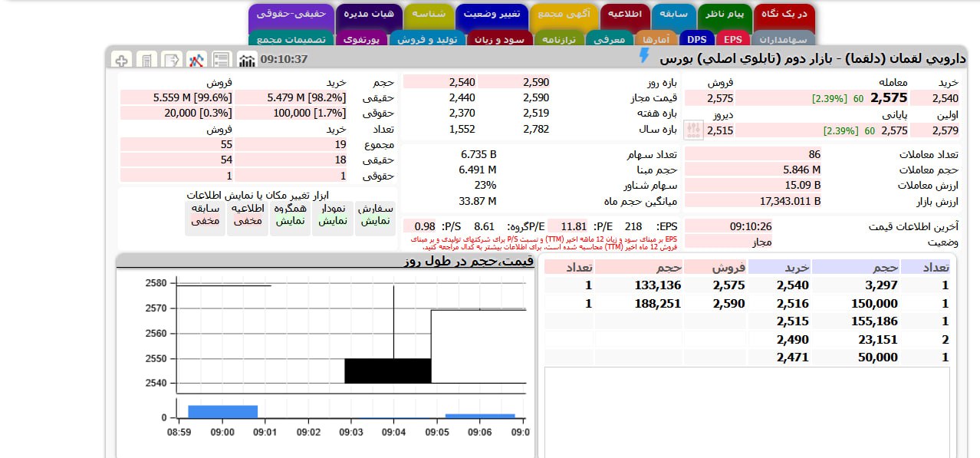Toggle the اطلاعیه display from hidden
980x458 pixels.
click(x=248, y=214)
